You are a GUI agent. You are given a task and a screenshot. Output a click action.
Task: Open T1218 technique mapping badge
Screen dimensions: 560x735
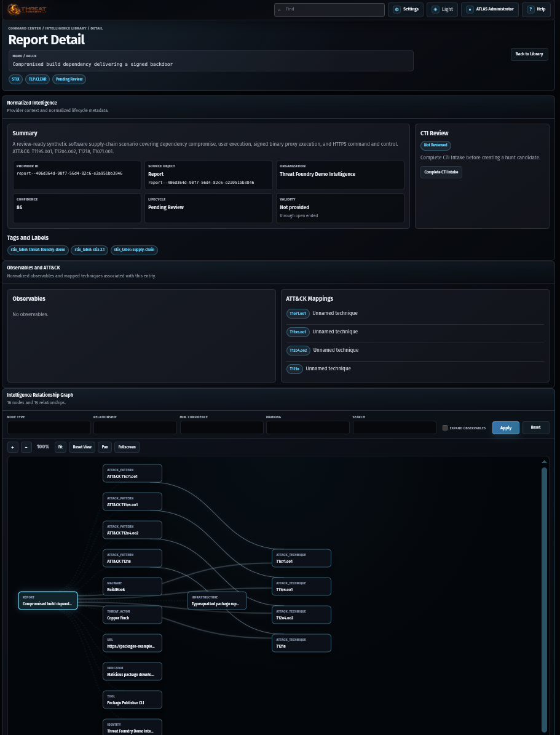294,369
